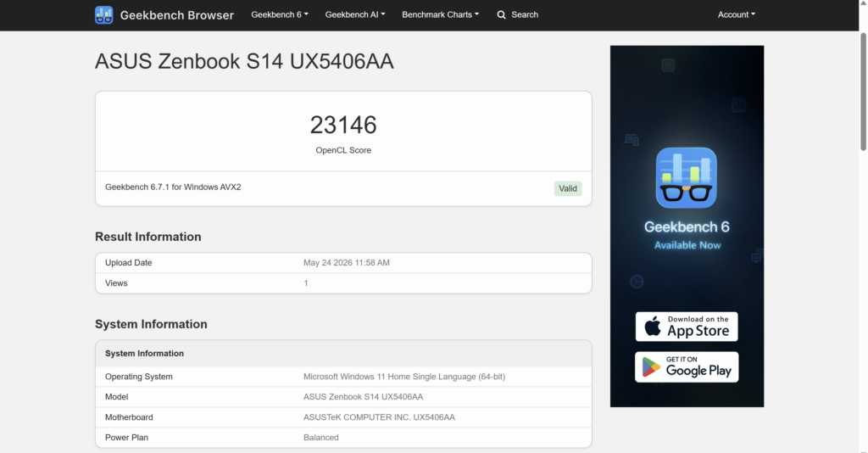The image size is (868, 453).
Task: Select the OpenCL Score label
Action: [343, 150]
